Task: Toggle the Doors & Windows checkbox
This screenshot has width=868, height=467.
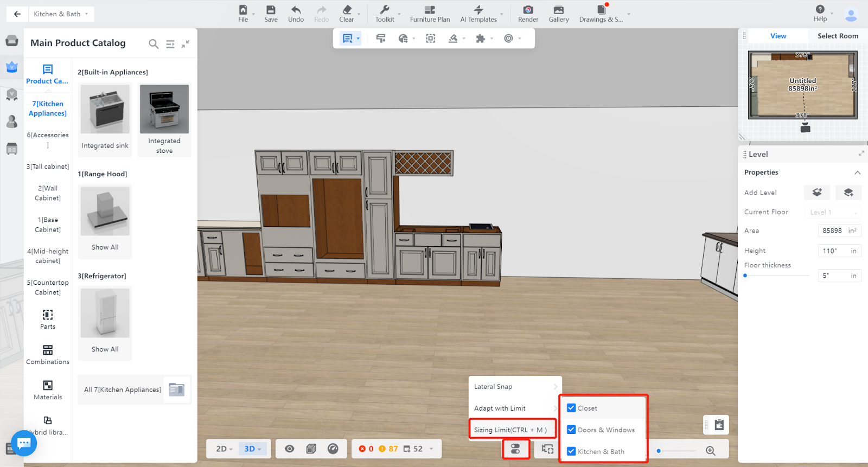Action: pyautogui.click(x=571, y=430)
